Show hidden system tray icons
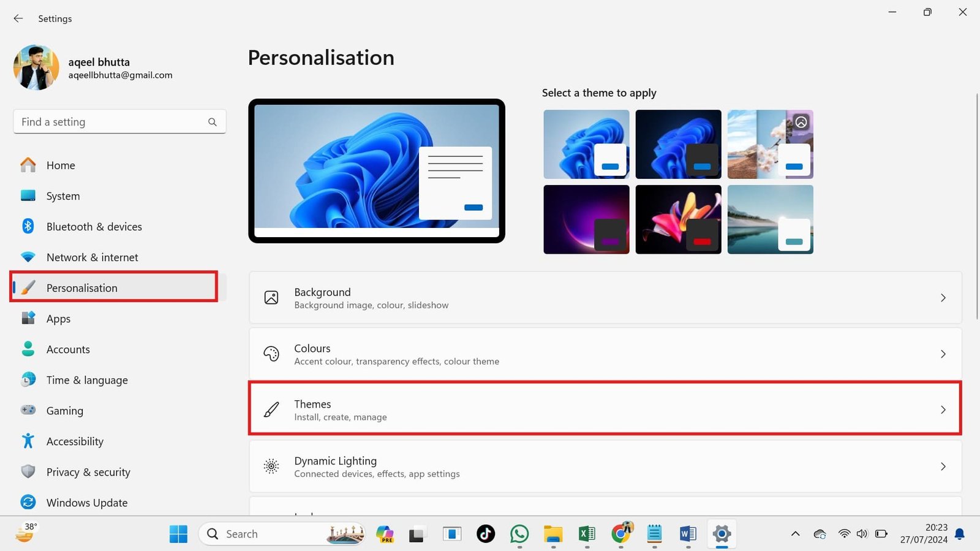The height and width of the screenshot is (551, 980). click(x=795, y=534)
